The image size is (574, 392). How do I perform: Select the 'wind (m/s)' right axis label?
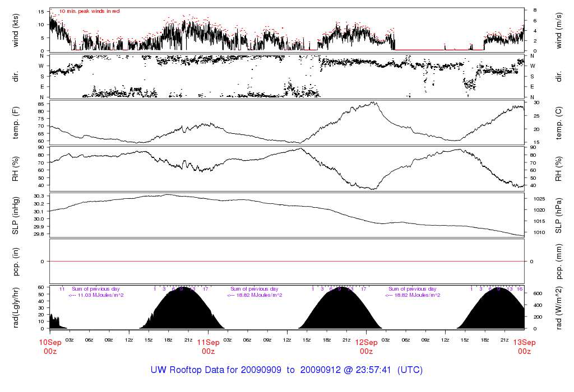tap(559, 30)
